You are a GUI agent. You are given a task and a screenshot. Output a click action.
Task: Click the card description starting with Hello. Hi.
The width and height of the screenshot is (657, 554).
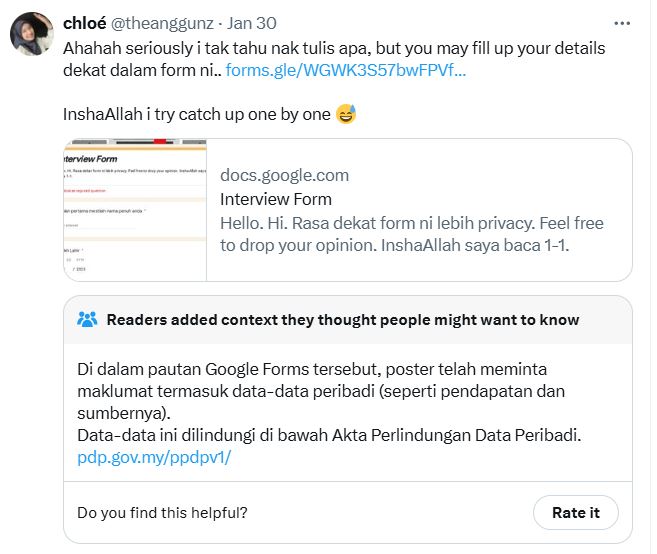[x=411, y=234]
